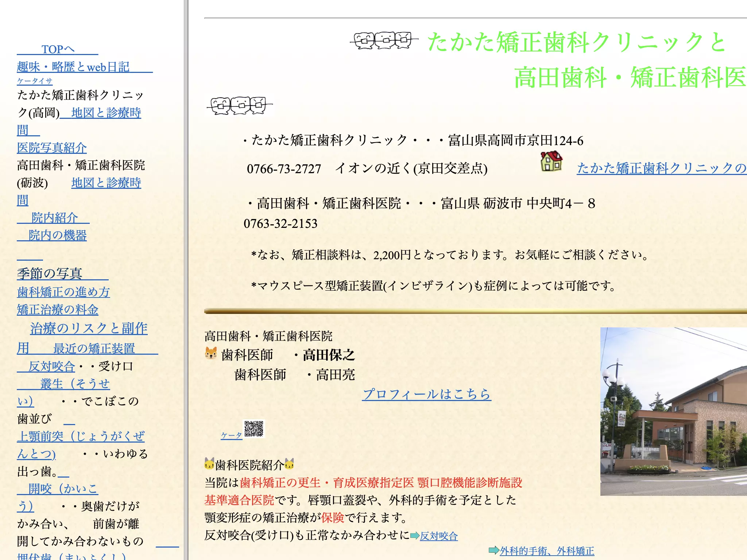
Task: Click the arrow icon before 反対咬合 link
Action: pyautogui.click(x=415, y=536)
